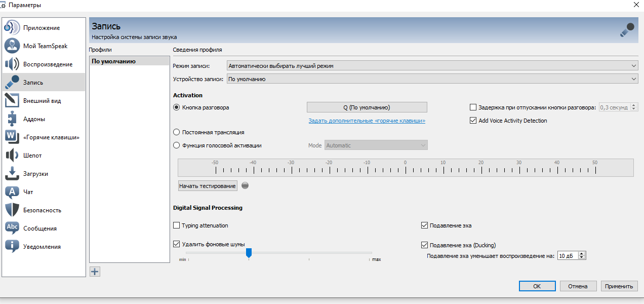Viewport: 644px width, 304px height.
Task: Close the Параметры window
Action: (635, 5)
